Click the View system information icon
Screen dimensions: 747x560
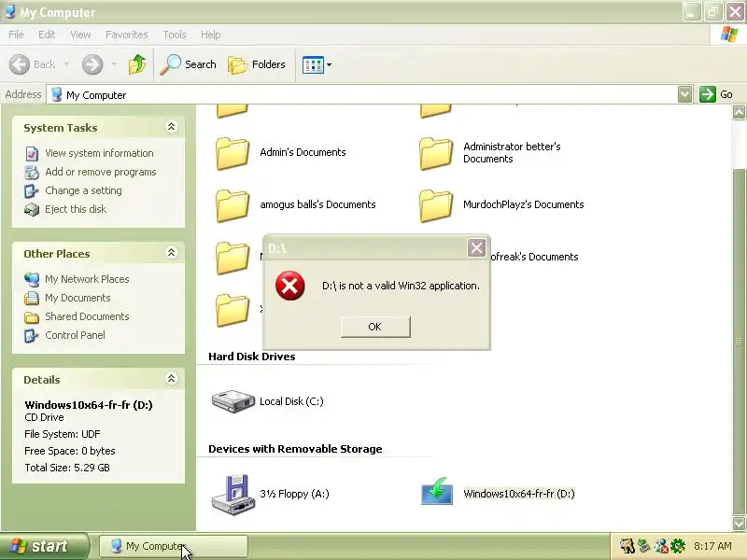32,153
